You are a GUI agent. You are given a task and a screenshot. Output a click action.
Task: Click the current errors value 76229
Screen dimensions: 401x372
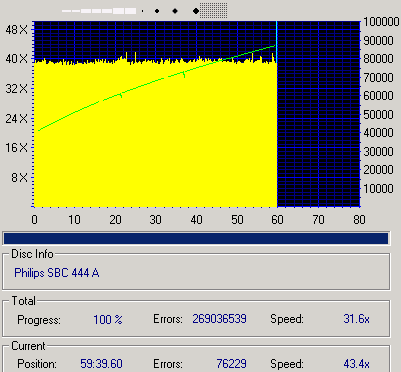click(x=231, y=364)
